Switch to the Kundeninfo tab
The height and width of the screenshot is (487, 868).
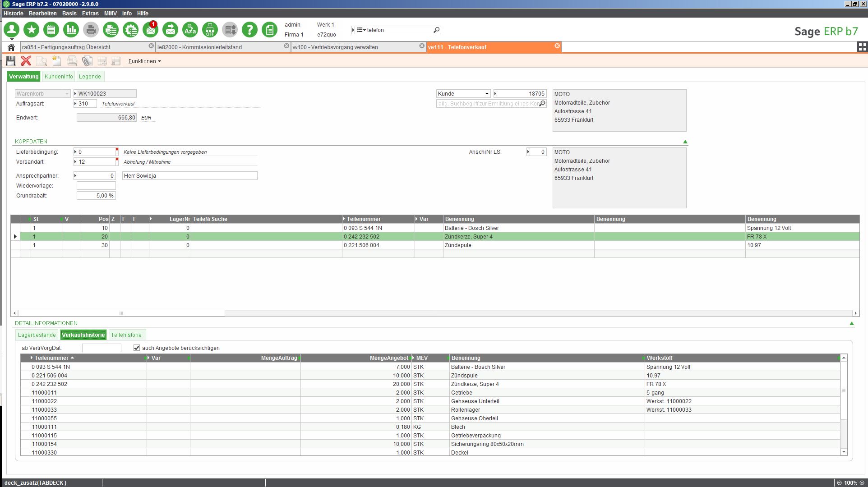pyautogui.click(x=59, y=77)
